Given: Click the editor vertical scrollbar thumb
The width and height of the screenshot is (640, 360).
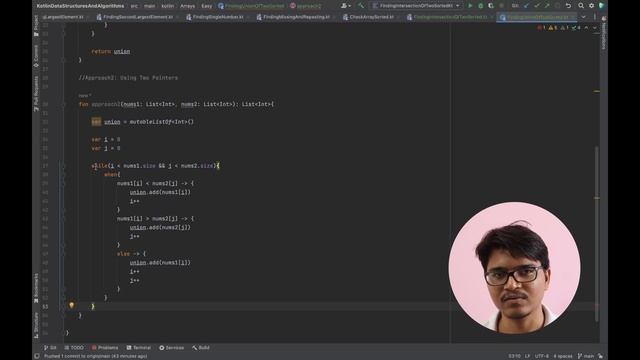Looking at the screenshot, I should [x=597, y=233].
